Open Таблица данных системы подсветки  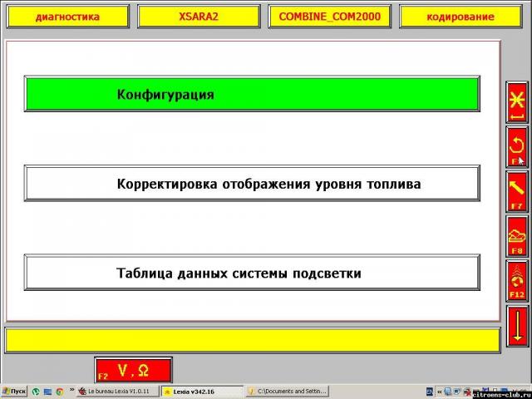point(252,273)
